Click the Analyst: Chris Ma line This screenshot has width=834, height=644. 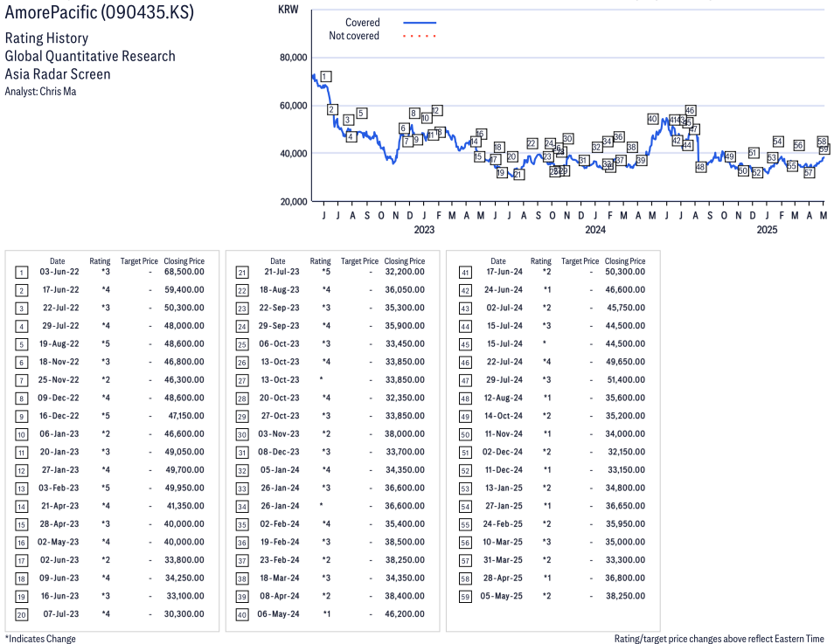point(40,92)
